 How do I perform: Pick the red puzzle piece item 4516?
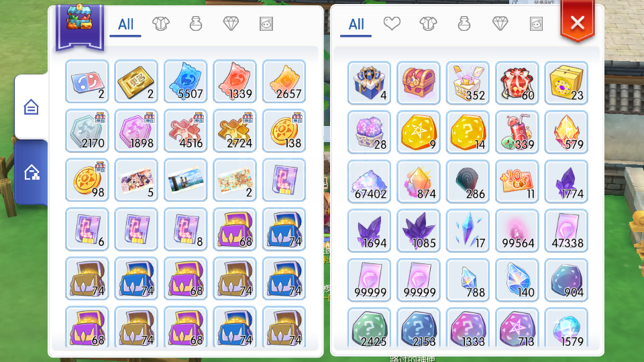186,131
